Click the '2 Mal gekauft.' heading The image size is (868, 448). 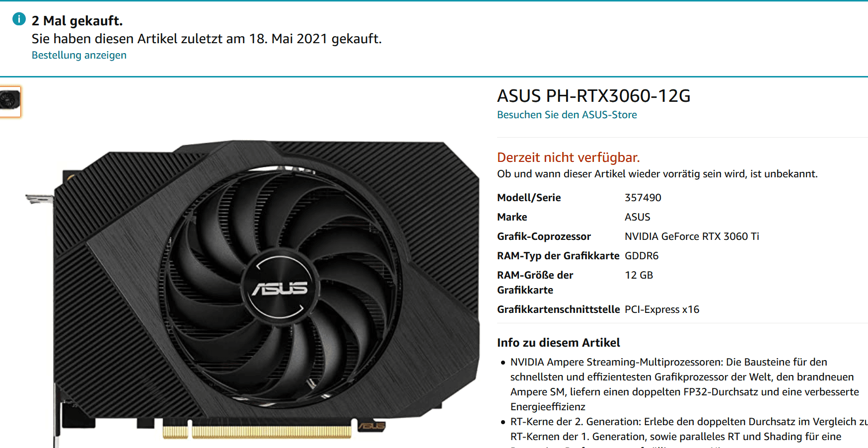(77, 21)
